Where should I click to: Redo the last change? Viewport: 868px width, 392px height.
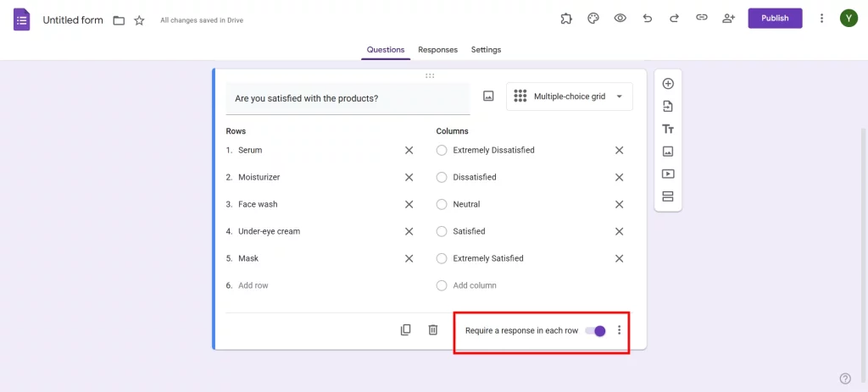[x=674, y=19]
